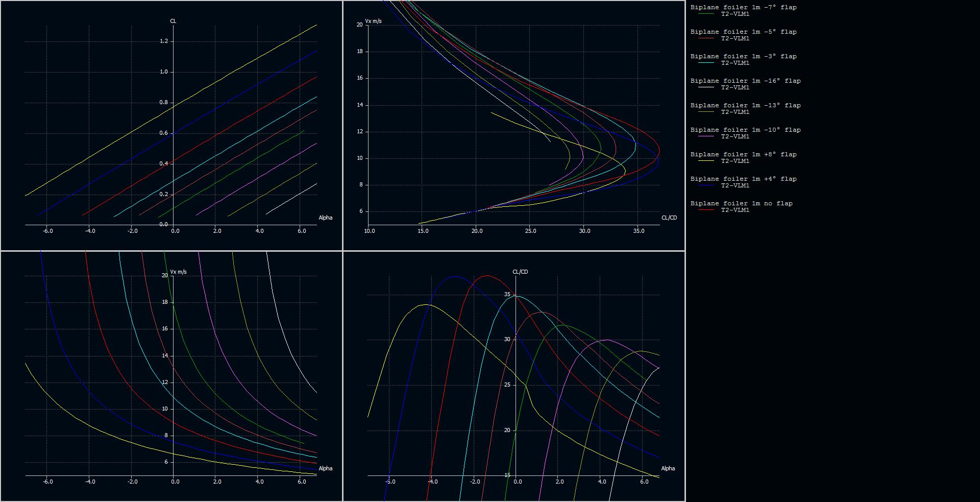Select the "Biplane foiler 1m -5° flap" legend entry
Image resolution: width=980 pixels, height=502 pixels.
click(x=743, y=32)
